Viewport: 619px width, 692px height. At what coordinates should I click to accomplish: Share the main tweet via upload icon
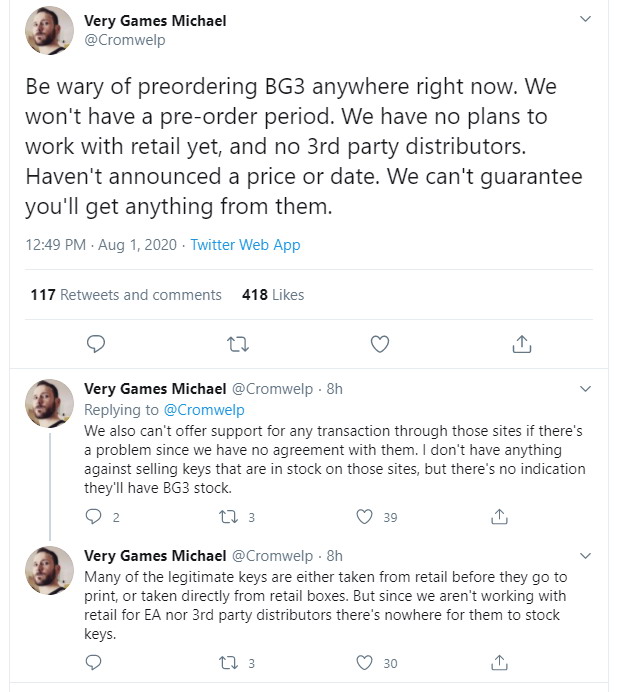click(x=522, y=344)
